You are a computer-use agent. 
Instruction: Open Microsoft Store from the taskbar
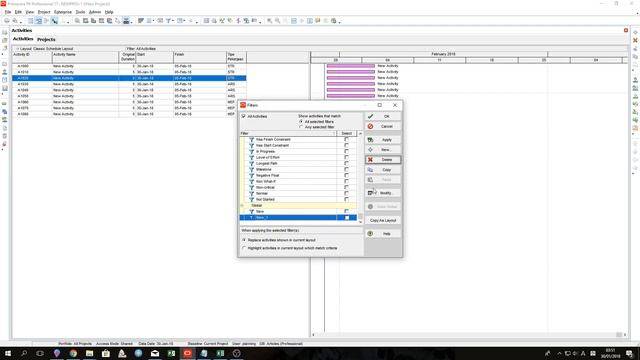pyautogui.click(x=106, y=353)
